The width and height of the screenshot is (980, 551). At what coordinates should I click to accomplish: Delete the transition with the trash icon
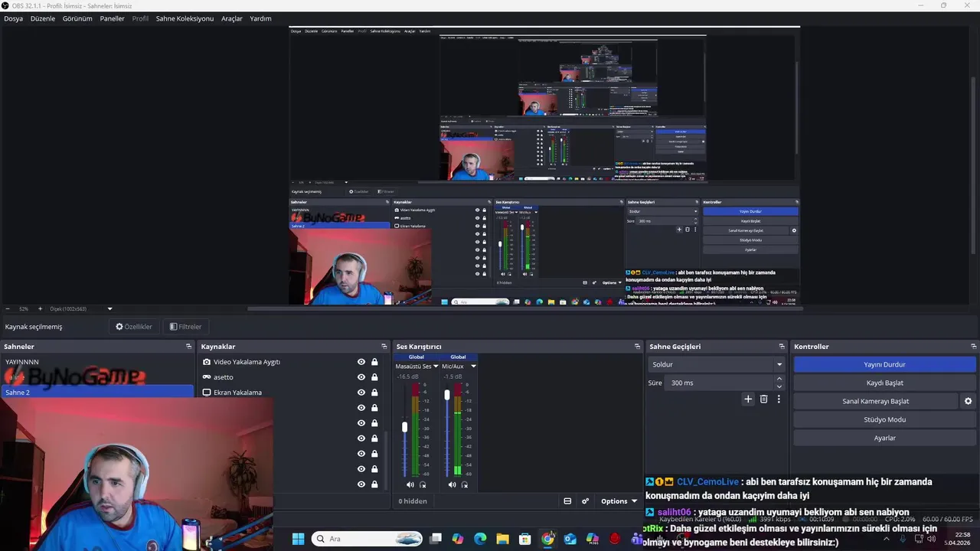click(763, 399)
